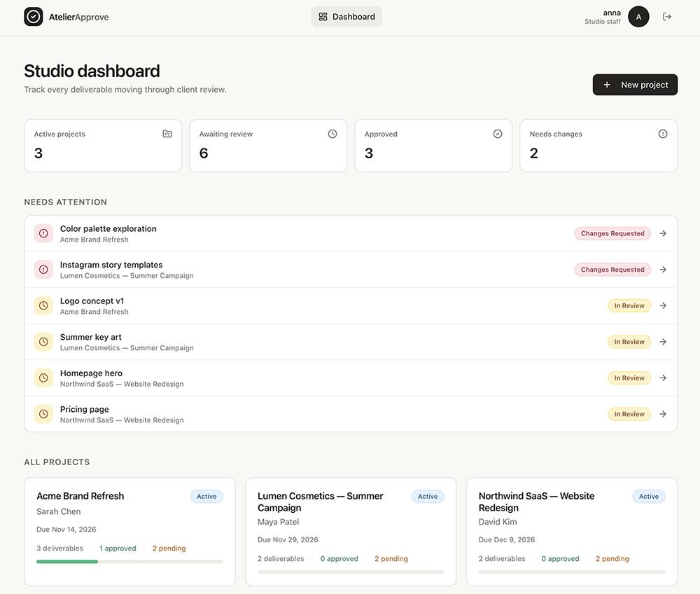700x594 pixels.
Task: Select the Summer key art title
Action: point(90,337)
